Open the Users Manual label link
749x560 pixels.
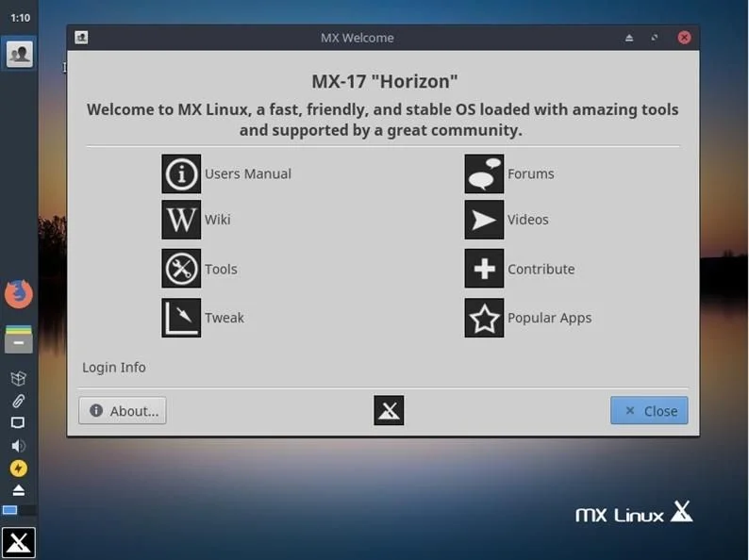248,173
